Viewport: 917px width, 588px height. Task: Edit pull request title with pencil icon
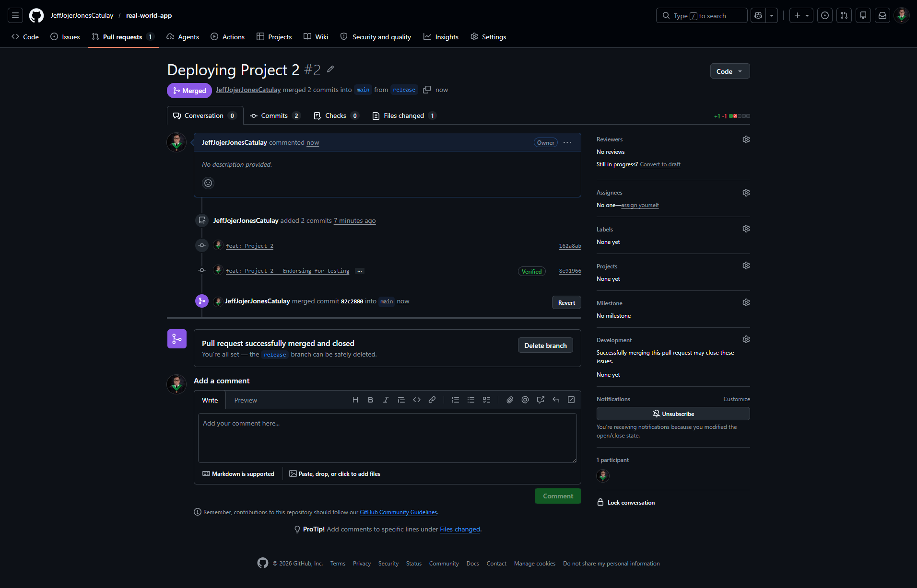coord(330,69)
